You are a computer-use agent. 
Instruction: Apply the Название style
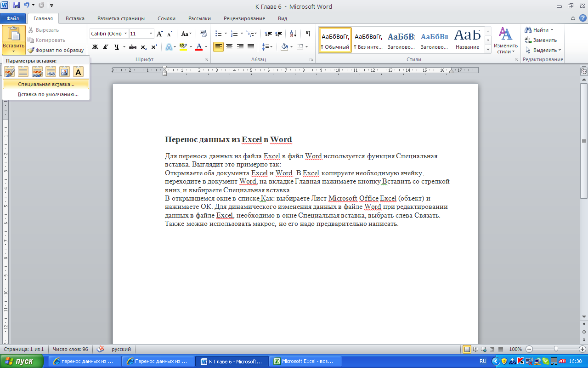click(468, 40)
